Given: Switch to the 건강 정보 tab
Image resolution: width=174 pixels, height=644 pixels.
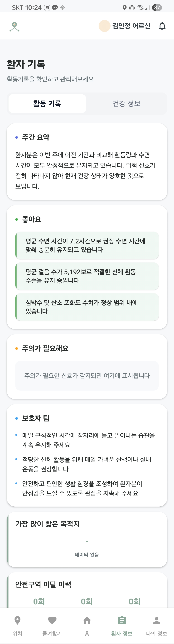Looking at the screenshot, I should click(x=126, y=103).
